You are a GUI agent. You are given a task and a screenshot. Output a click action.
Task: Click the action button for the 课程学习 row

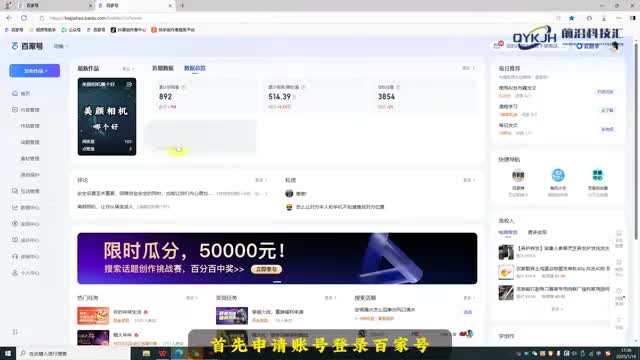pos(607,111)
